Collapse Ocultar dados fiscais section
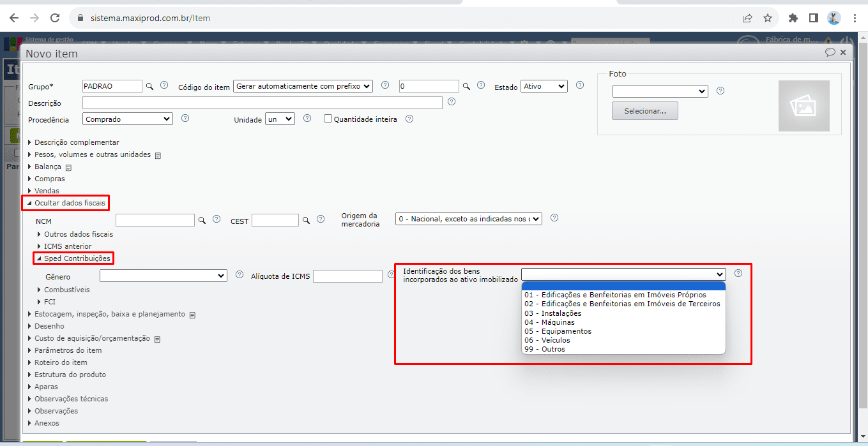This screenshot has height=446, width=868. [x=66, y=203]
